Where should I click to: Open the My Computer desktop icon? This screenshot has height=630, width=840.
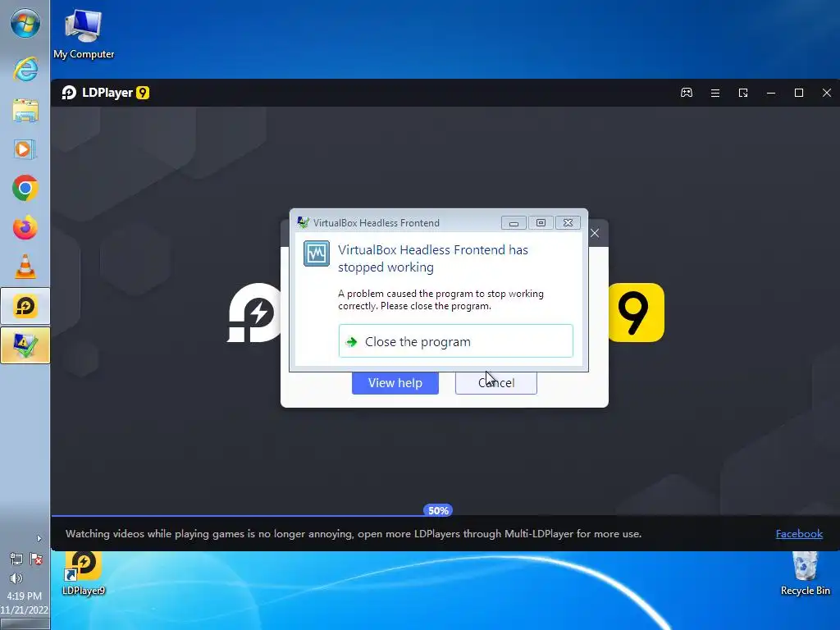click(x=84, y=34)
